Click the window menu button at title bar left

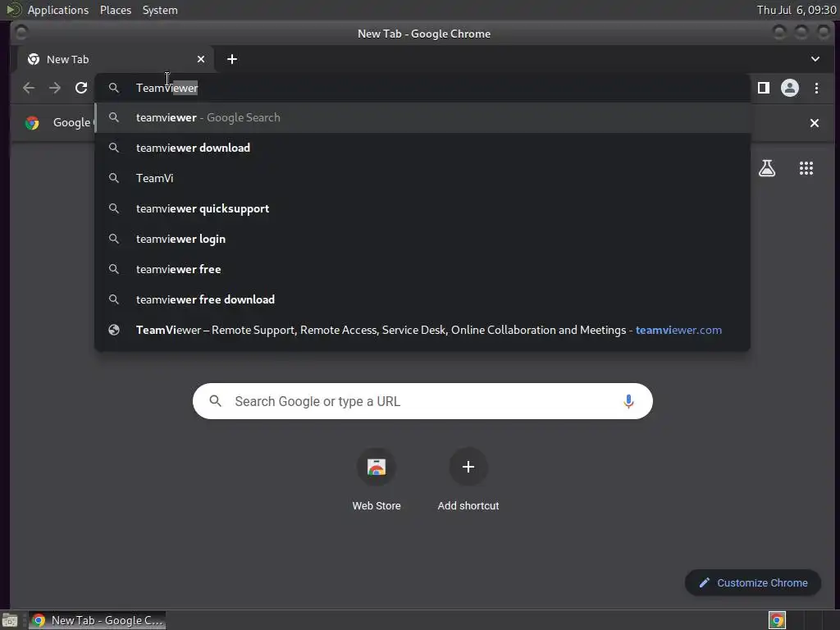pos(21,33)
